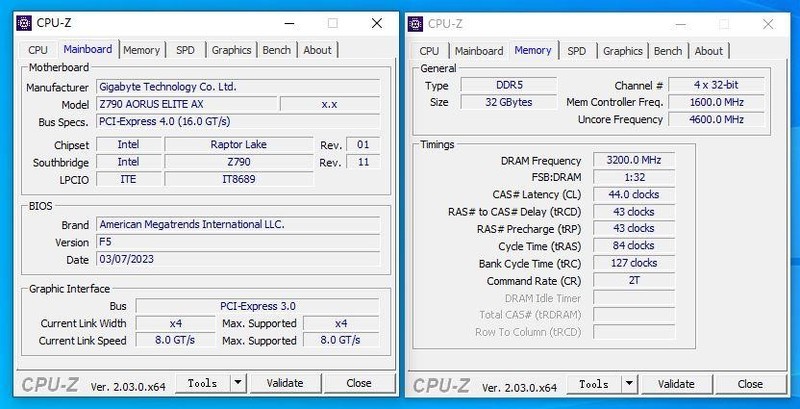800x409 pixels.
Task: Click Max. Supported link width x4 field
Action: (341, 323)
